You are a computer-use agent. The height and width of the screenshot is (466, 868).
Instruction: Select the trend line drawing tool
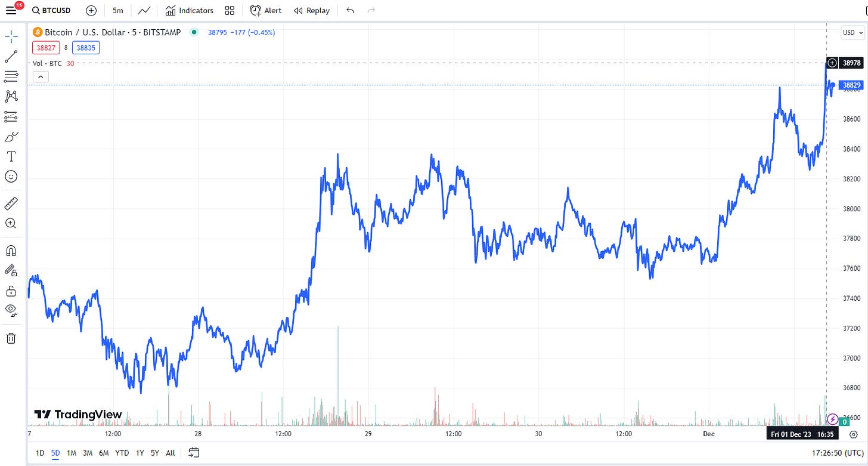click(x=11, y=57)
